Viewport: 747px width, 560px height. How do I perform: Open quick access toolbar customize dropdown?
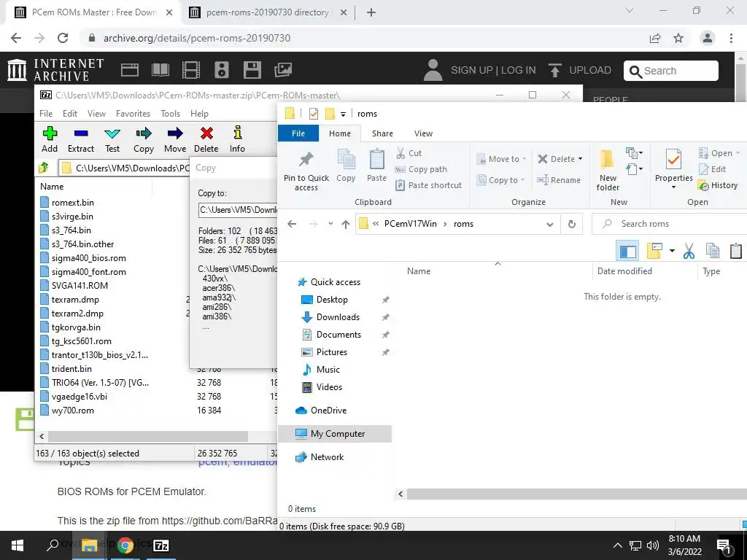pos(343,114)
